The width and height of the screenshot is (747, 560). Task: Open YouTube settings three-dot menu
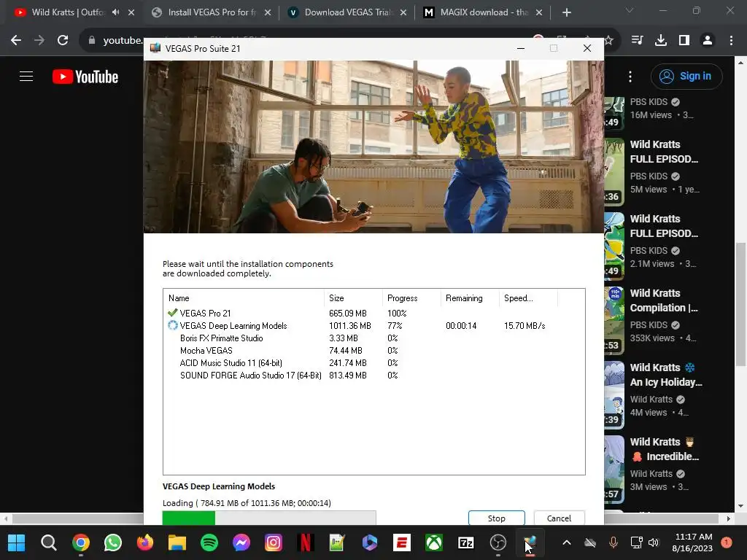[x=630, y=76]
